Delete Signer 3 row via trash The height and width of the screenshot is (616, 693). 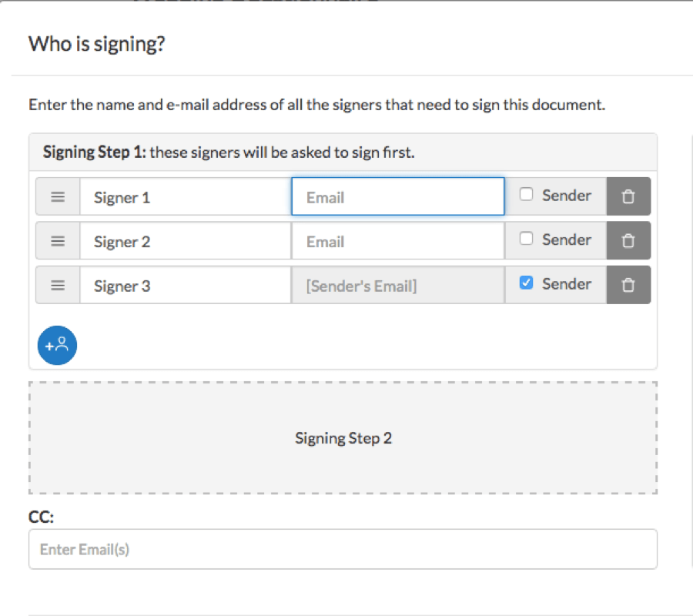click(628, 286)
